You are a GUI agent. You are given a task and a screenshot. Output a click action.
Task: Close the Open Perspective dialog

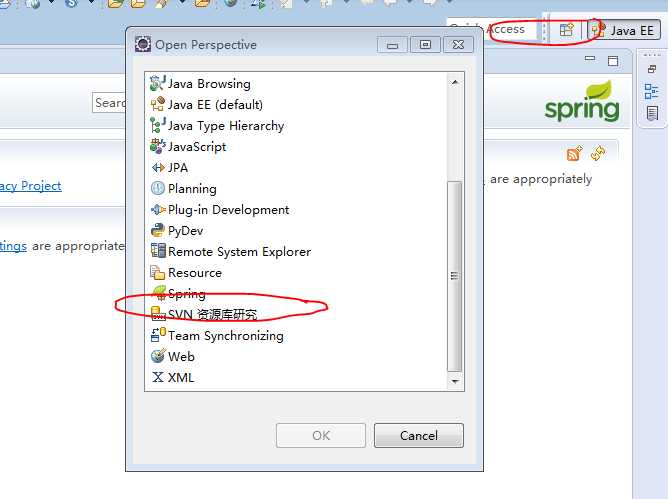point(458,45)
